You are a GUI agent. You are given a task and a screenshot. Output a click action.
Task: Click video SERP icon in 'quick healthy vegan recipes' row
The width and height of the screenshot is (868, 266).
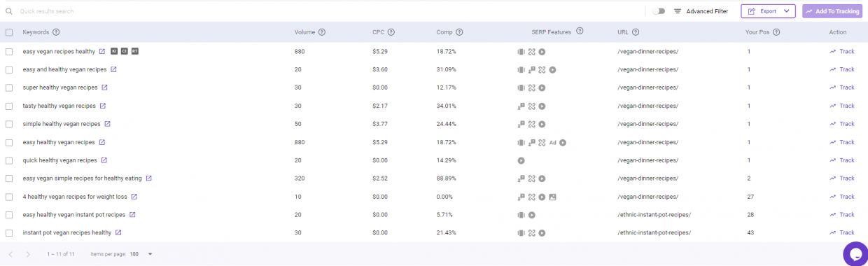point(521,160)
